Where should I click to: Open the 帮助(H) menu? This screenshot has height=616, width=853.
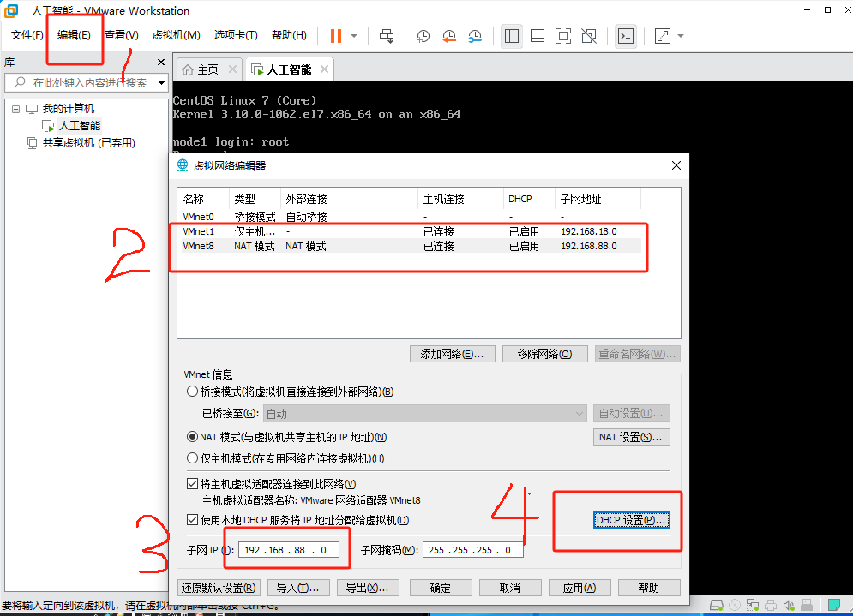(x=289, y=35)
